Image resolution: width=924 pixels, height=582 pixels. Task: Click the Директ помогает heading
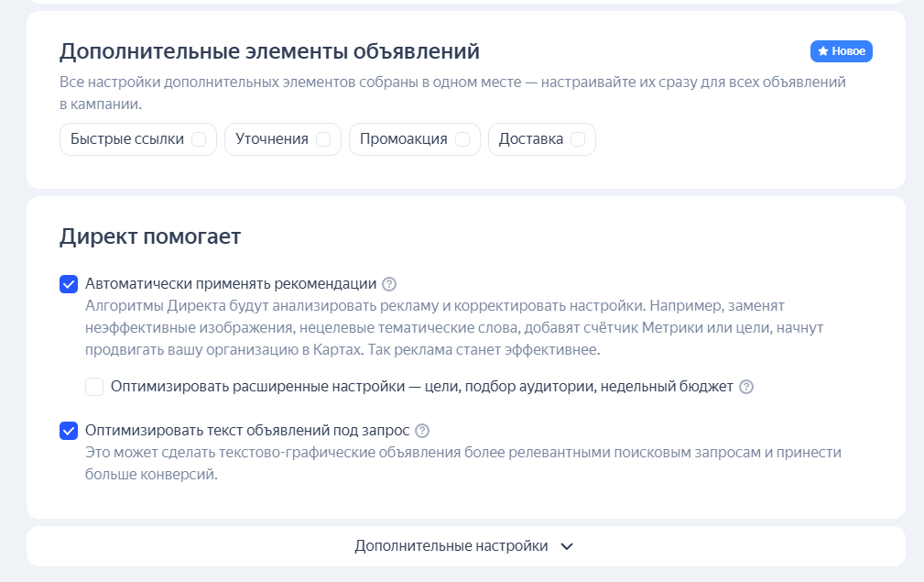(x=150, y=237)
